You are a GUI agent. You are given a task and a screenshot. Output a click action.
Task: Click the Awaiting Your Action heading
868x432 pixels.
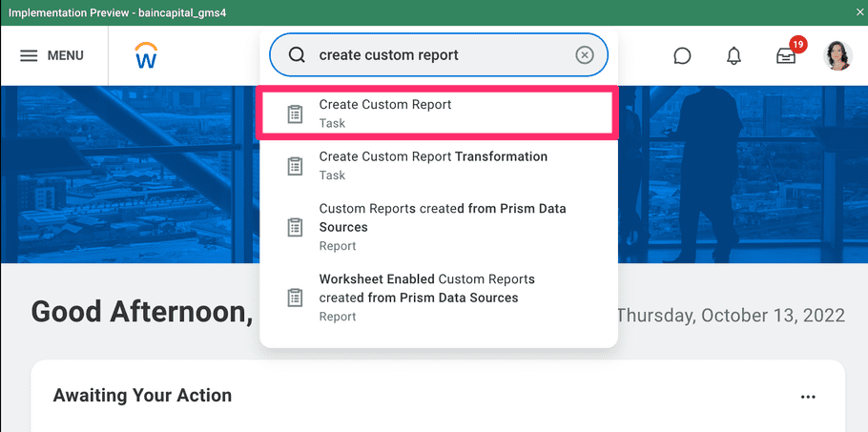click(x=142, y=396)
